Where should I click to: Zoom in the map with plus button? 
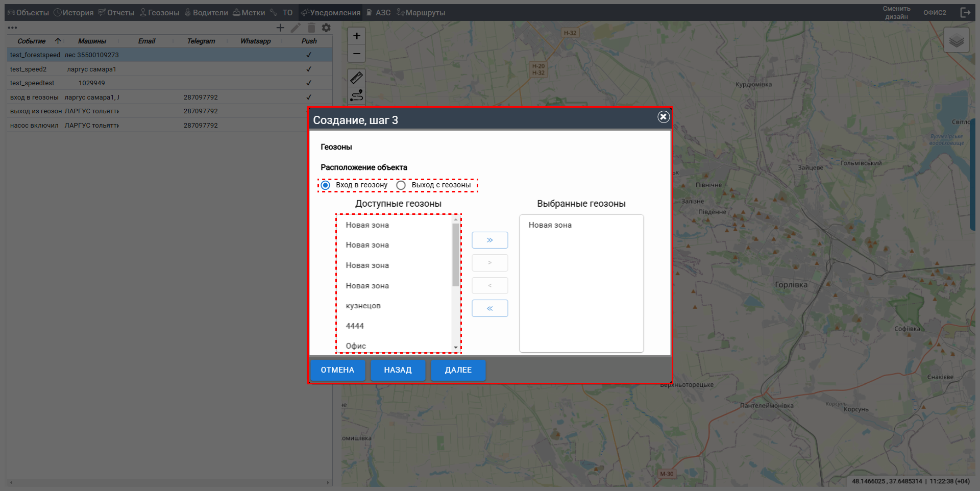point(356,36)
